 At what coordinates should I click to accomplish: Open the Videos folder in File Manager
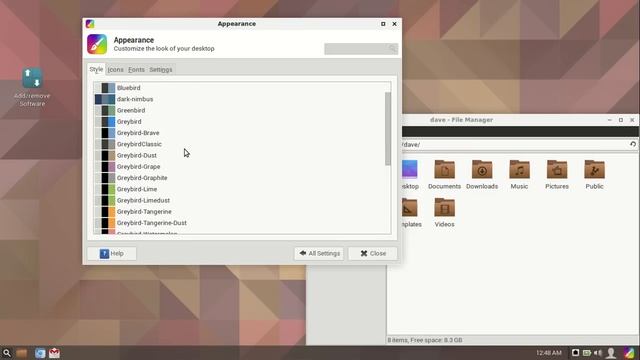pos(444,213)
